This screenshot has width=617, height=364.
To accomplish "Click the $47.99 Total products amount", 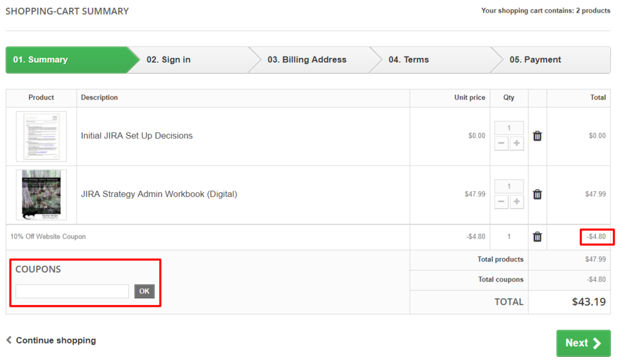I will click(x=595, y=259).
